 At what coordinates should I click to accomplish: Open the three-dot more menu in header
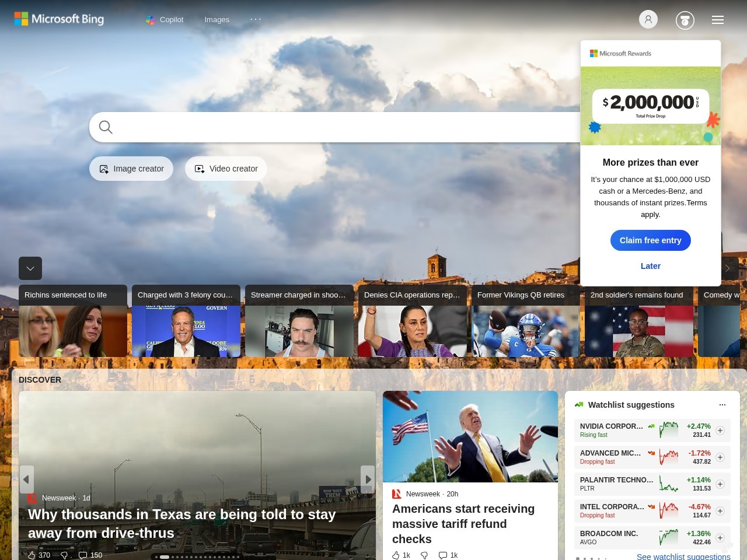point(256,19)
